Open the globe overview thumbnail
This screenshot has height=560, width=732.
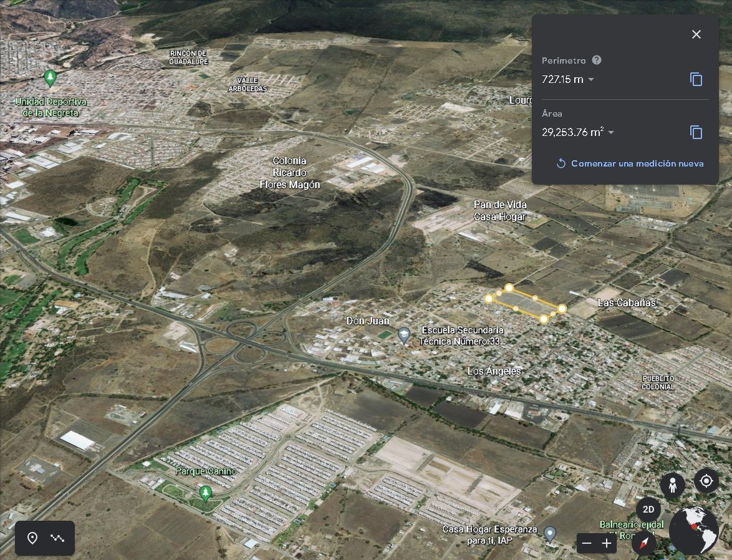click(693, 530)
